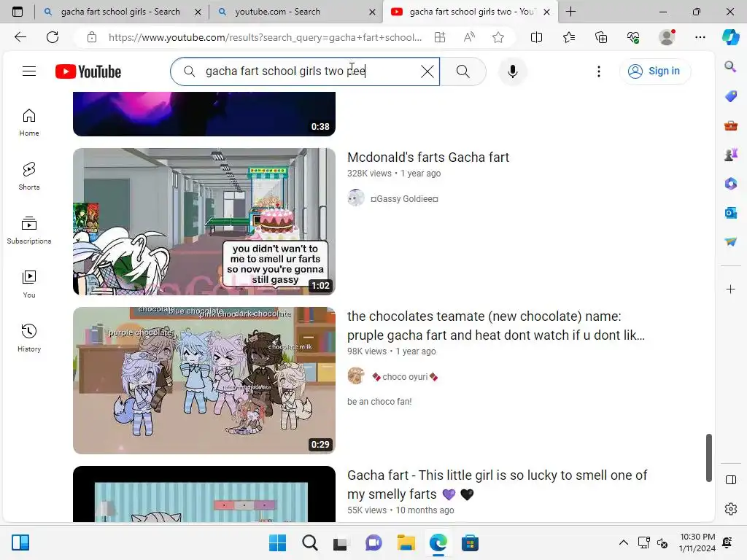Open the Favorites list
Viewport: 747px width, 560px height.
click(569, 37)
